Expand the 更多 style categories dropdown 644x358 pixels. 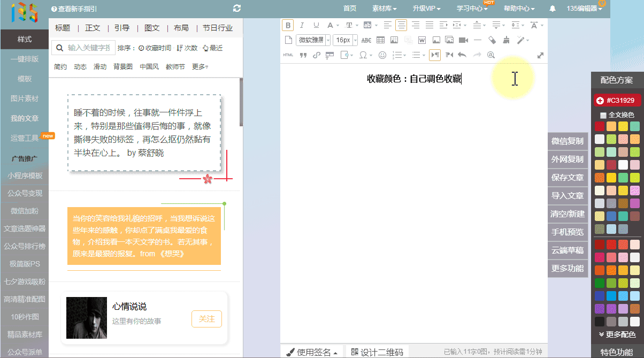[x=200, y=67]
